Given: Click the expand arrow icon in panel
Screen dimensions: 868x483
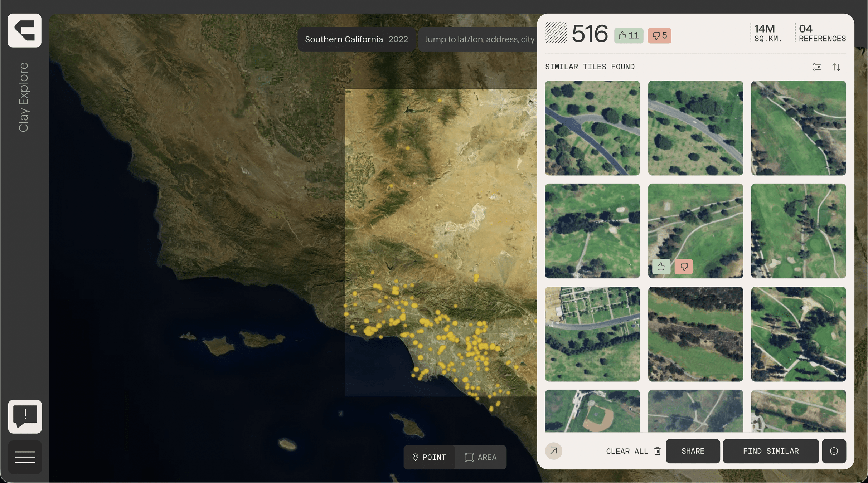Looking at the screenshot, I should tap(553, 451).
